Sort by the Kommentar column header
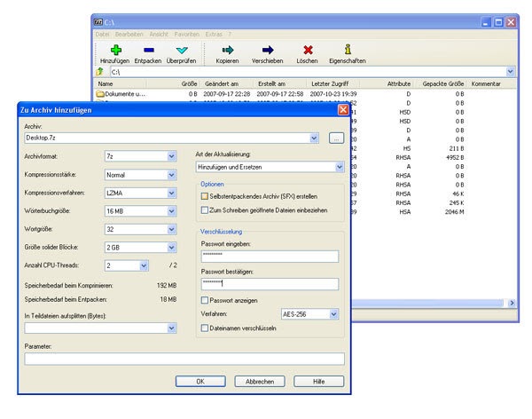Screen dimensions: 532x419 coord(492,83)
